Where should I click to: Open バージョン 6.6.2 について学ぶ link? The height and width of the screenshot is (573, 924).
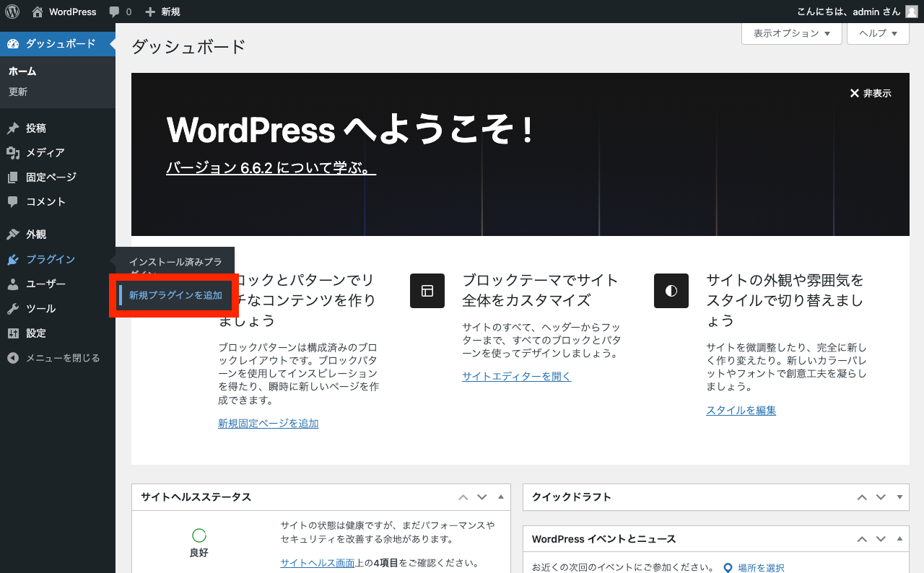271,168
